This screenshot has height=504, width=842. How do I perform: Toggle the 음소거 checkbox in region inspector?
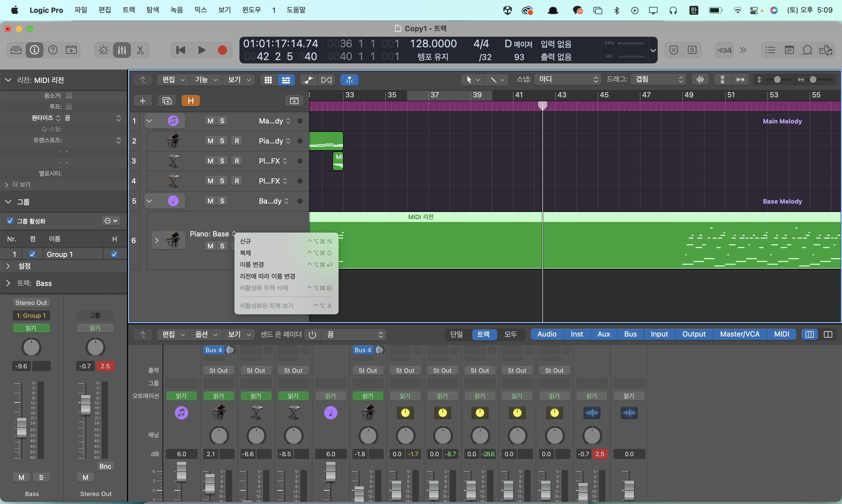pos(69,96)
